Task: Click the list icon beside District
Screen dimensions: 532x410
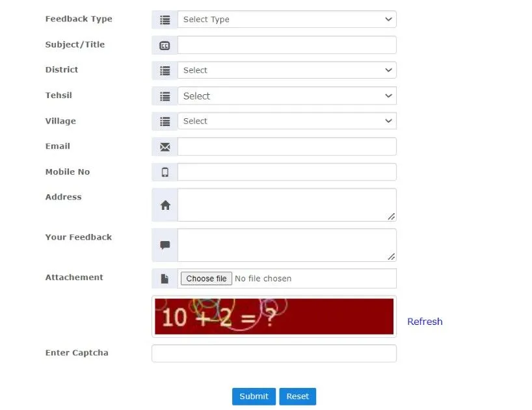Action: 165,70
